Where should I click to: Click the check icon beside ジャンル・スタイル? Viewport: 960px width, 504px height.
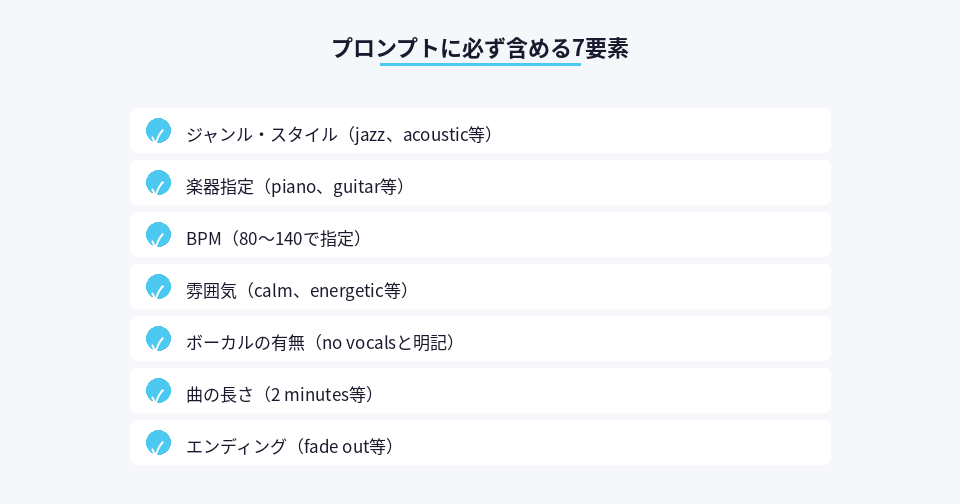tap(158, 131)
